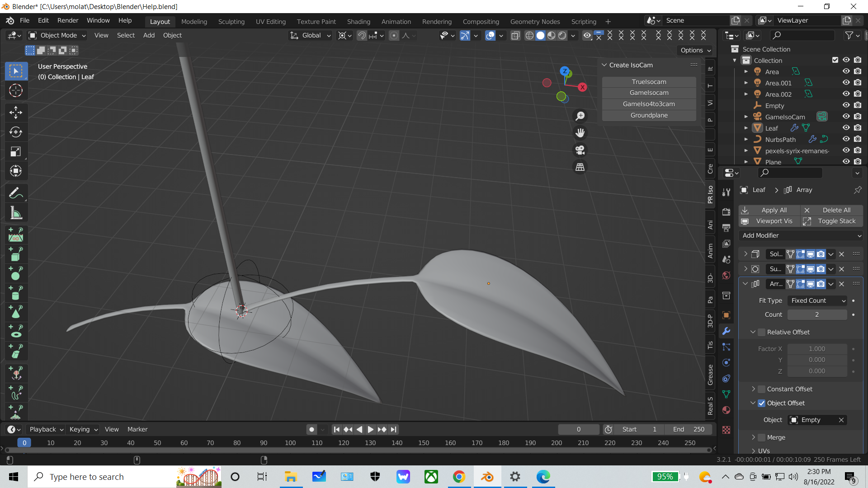The height and width of the screenshot is (488, 868).
Task: Enable the Merge checkbox
Action: pos(762,437)
